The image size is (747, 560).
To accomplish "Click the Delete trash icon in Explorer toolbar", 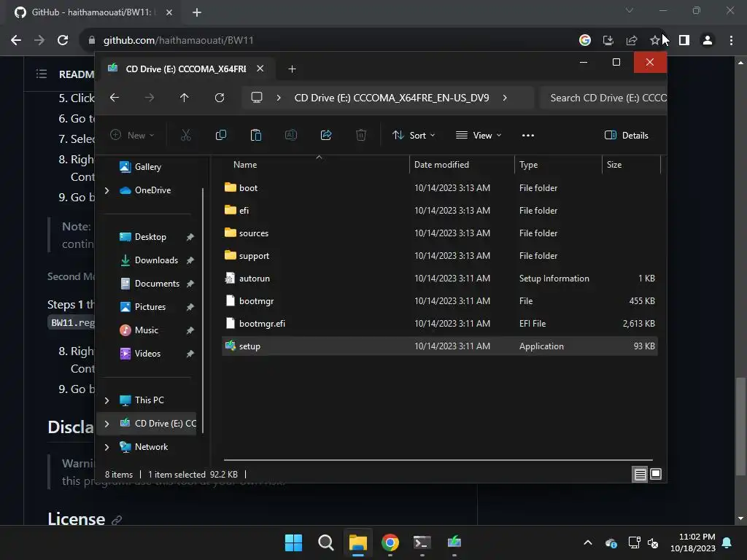I will tap(361, 135).
